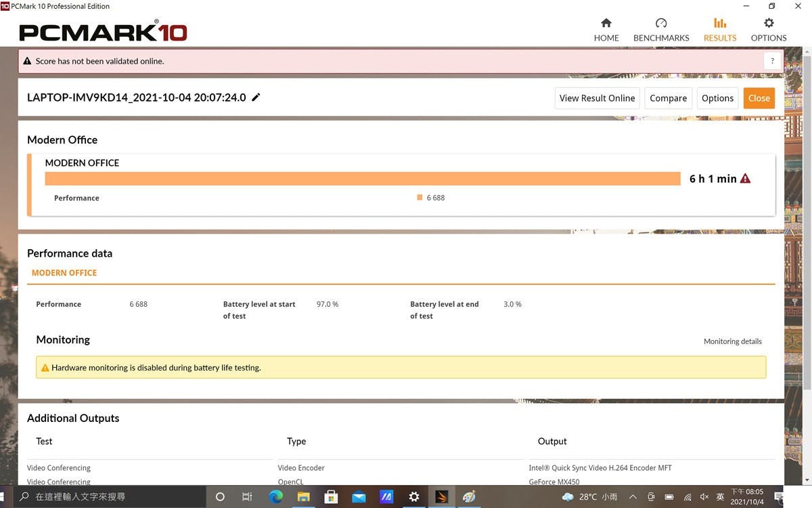Click View Result Online button
Viewport: 812px width, 508px height.
pos(597,98)
